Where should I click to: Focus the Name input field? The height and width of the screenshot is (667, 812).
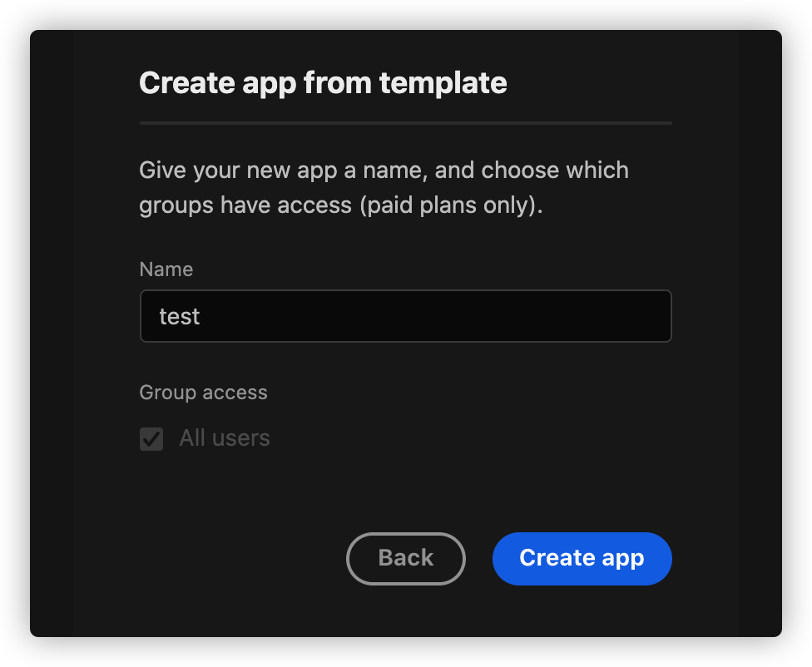coord(405,316)
